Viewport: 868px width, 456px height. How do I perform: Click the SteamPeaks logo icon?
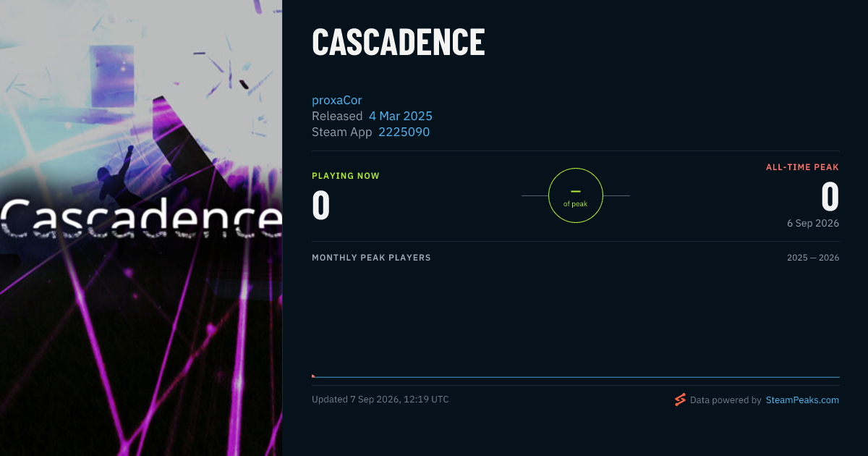pos(680,400)
